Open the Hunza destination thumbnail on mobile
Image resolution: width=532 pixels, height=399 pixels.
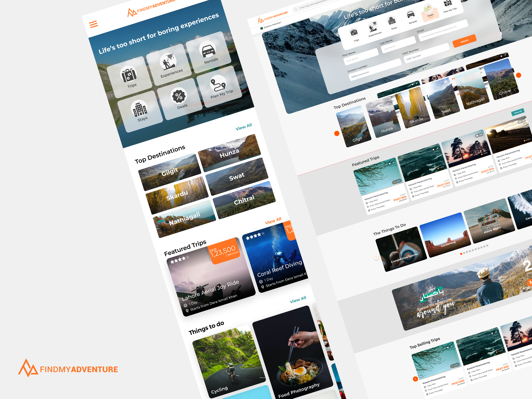click(x=229, y=153)
